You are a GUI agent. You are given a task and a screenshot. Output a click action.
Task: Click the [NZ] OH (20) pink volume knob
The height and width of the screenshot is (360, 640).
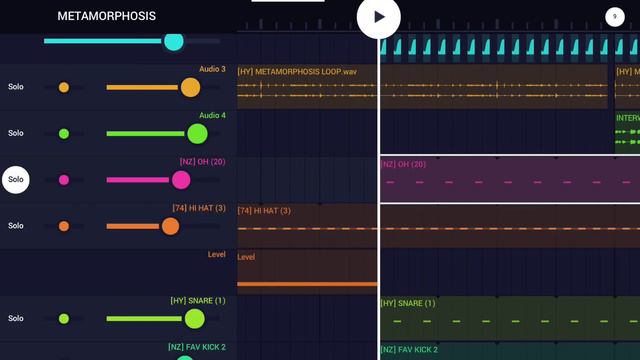(x=181, y=180)
